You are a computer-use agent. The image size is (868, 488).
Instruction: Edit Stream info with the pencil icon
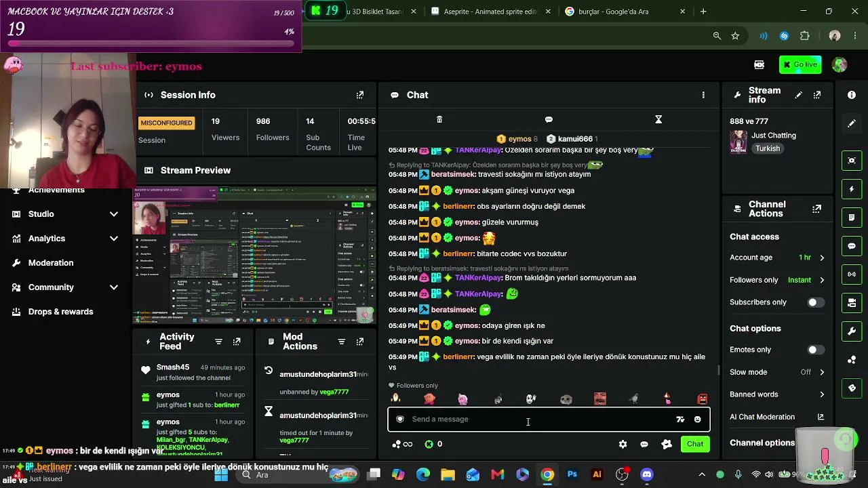coord(799,95)
